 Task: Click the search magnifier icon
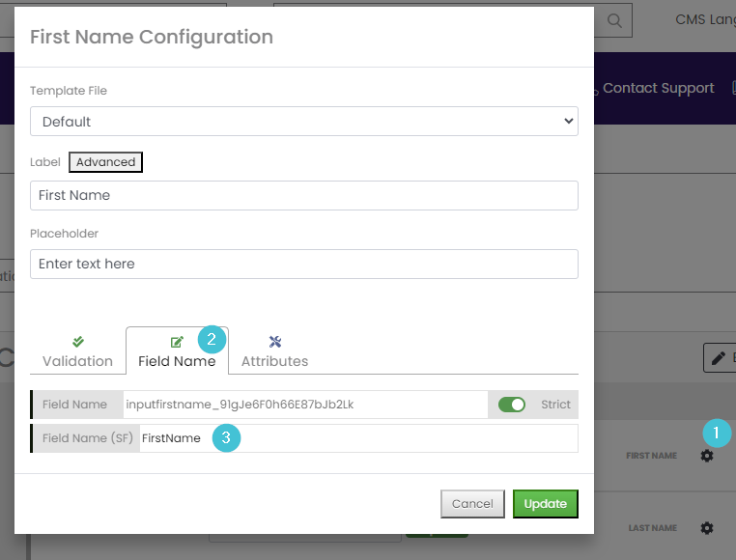click(614, 20)
